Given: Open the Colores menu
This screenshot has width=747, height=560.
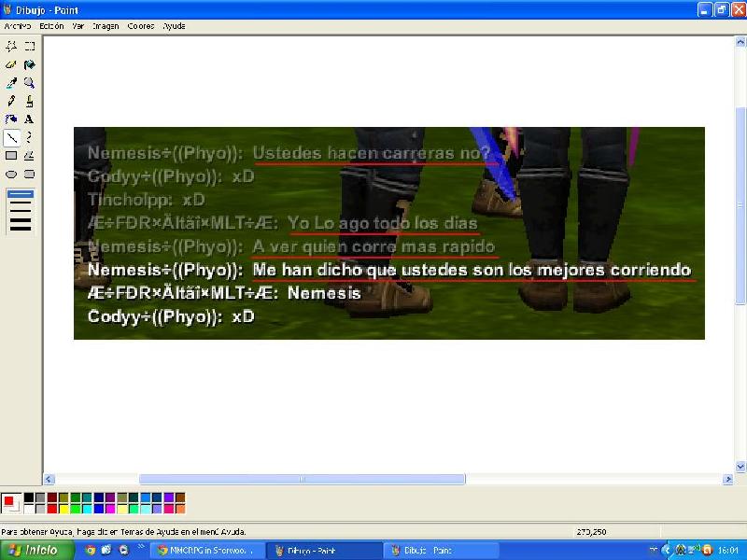Looking at the screenshot, I should coord(141,26).
